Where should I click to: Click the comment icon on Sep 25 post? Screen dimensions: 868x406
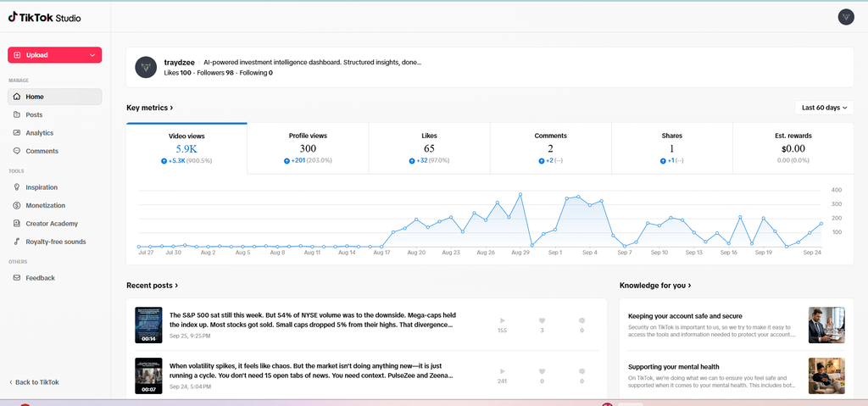581,320
